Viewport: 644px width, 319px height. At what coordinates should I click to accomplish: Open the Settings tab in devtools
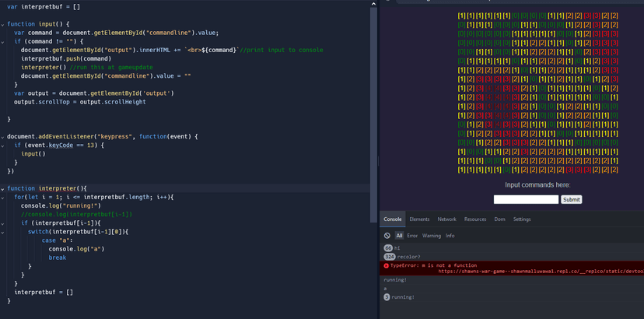pyautogui.click(x=522, y=219)
